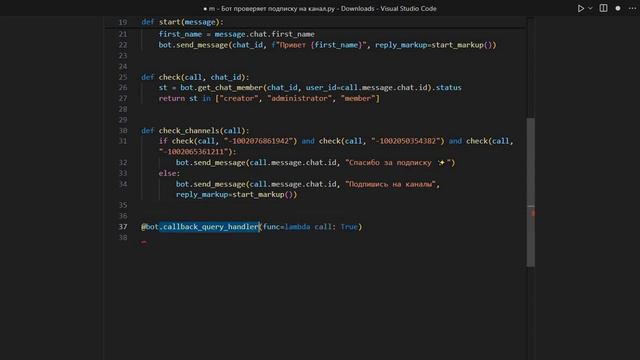Viewport: 640px width, 360px height.
Task: Click the "creator" string on line 27
Action: coord(239,98)
